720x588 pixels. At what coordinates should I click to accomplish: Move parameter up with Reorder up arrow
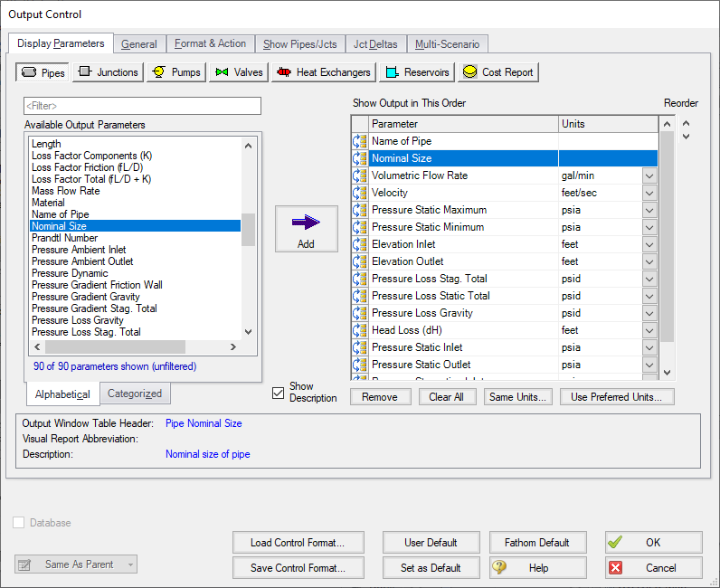point(686,124)
